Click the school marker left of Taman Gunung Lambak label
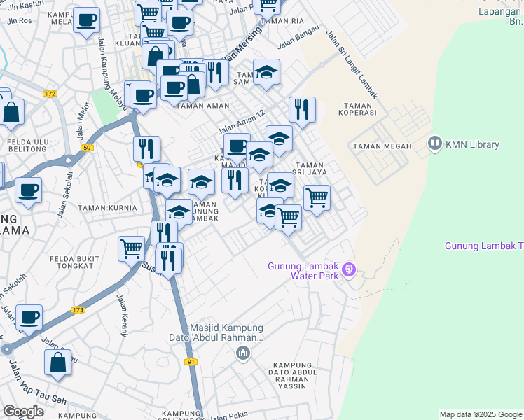 (179, 212)
